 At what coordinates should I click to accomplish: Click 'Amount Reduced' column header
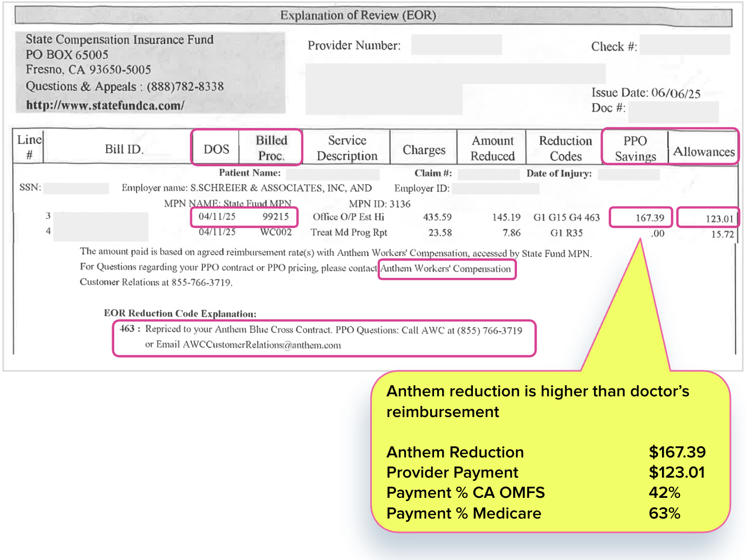point(493,148)
